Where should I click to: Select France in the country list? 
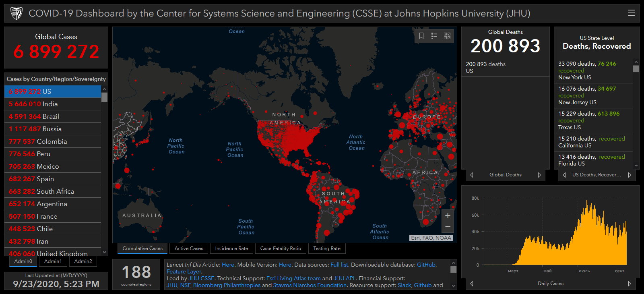(53, 216)
